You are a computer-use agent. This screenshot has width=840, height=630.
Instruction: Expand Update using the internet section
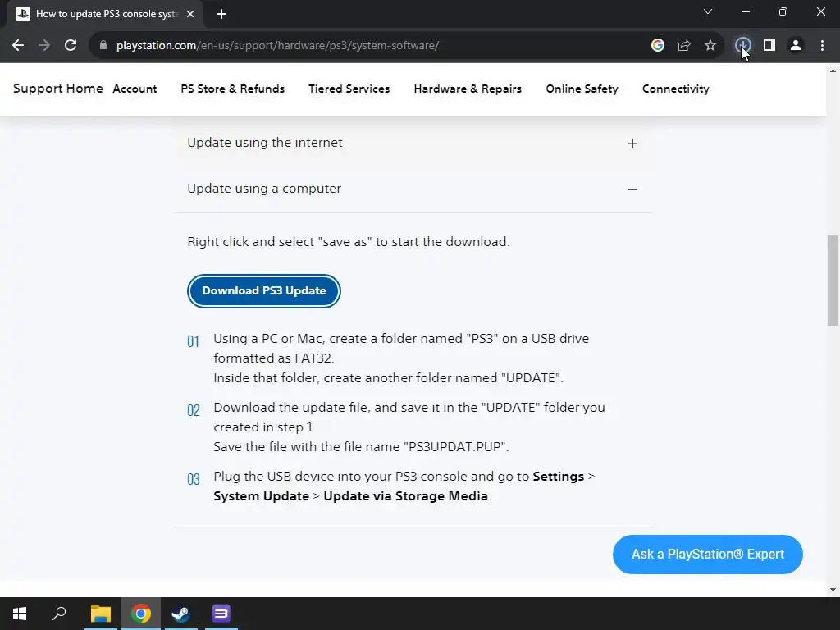pos(413,143)
